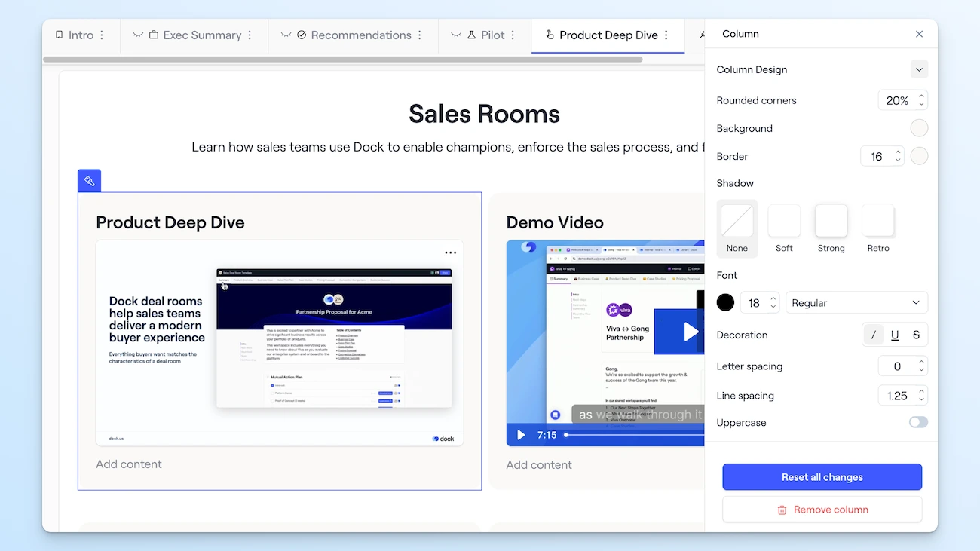Image resolution: width=980 pixels, height=551 pixels.
Task: Click the Font size 18 field
Action: pos(760,303)
